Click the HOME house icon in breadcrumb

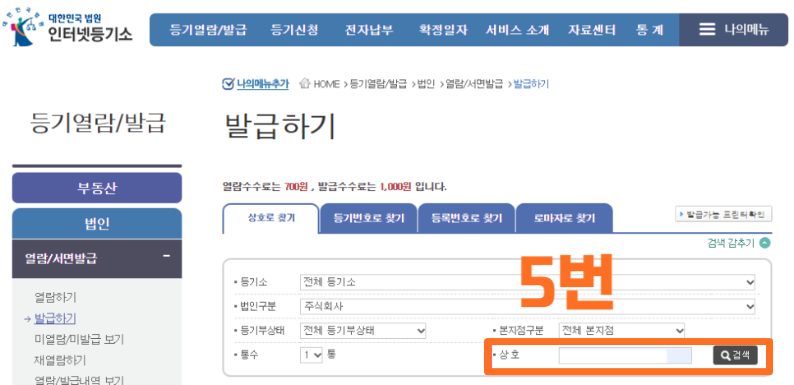[304, 84]
